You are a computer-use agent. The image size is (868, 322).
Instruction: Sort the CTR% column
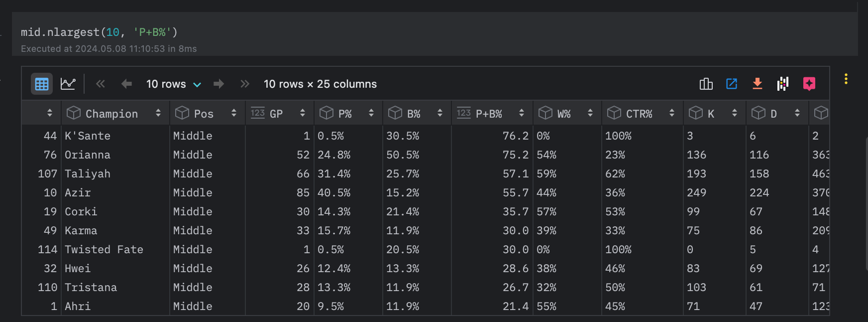(672, 113)
